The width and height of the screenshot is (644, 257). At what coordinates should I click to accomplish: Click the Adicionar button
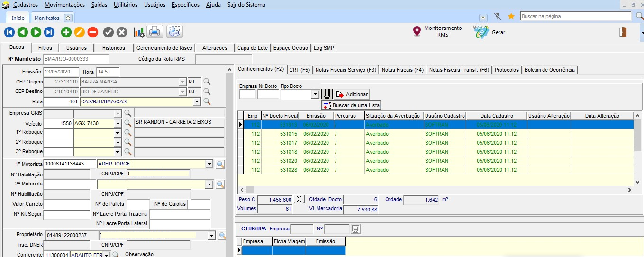(352, 94)
